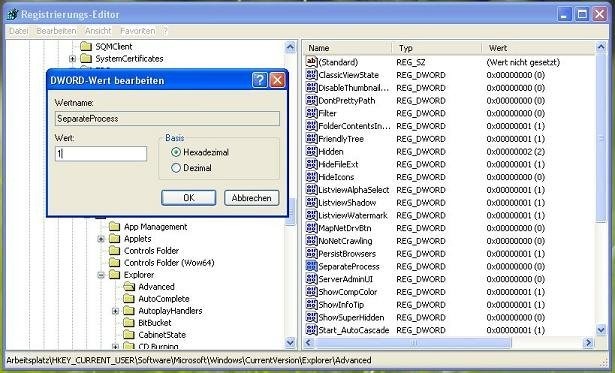Viewport: 615px width, 373px height.
Task: Click the MapNetDrvBtn value icon
Action: tap(311, 228)
